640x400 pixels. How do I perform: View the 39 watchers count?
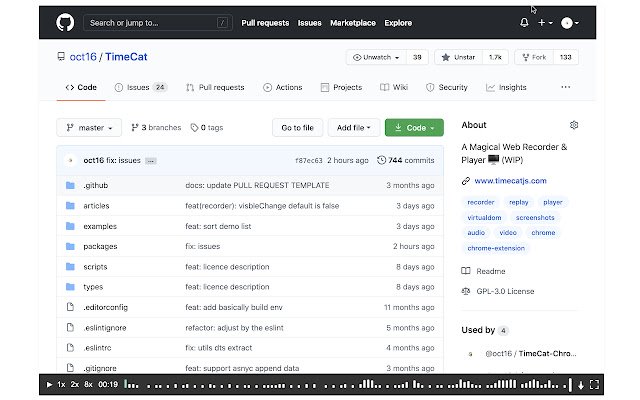417,57
